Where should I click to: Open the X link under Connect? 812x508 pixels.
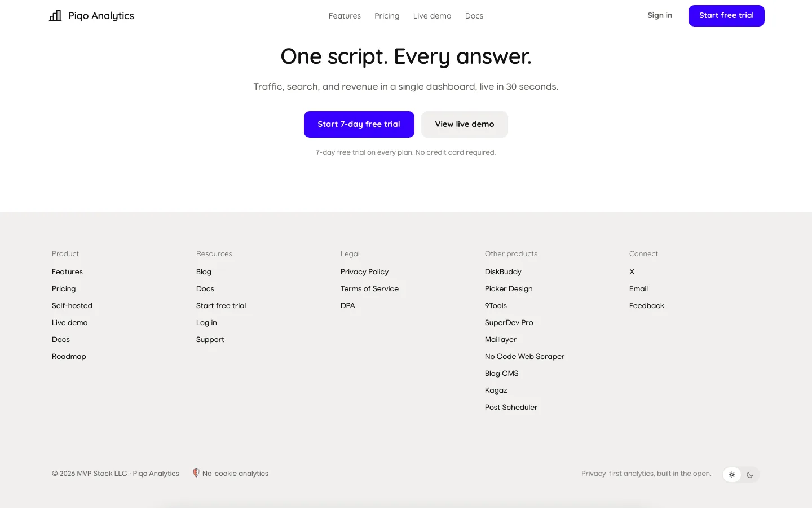click(x=632, y=271)
